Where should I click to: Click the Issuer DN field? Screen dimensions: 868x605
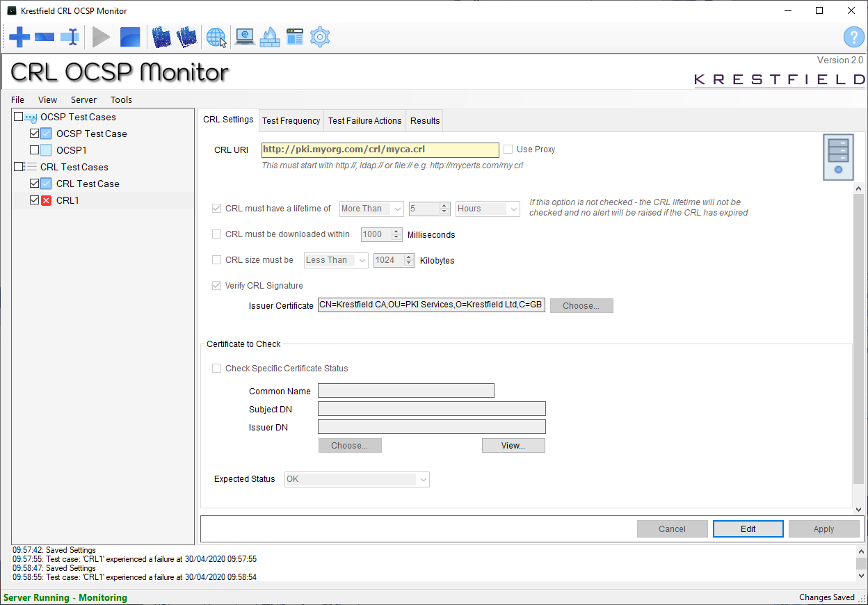click(x=431, y=426)
